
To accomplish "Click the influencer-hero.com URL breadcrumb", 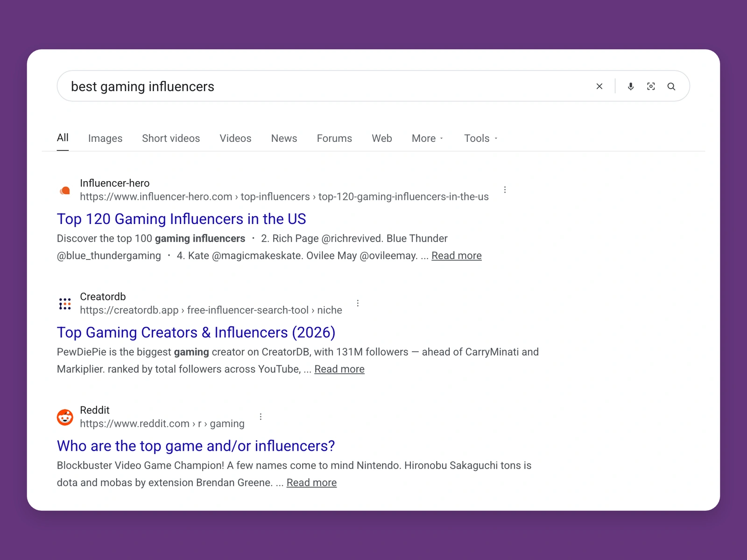I will [x=284, y=196].
